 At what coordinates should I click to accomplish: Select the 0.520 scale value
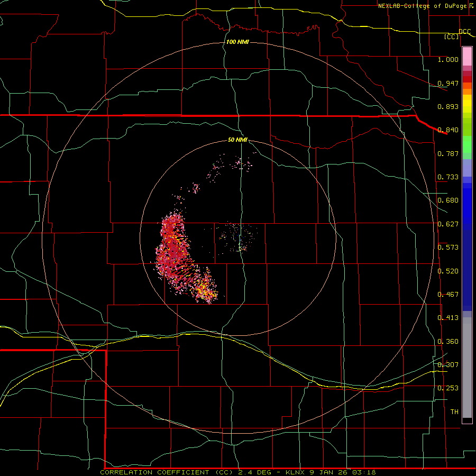(x=448, y=271)
